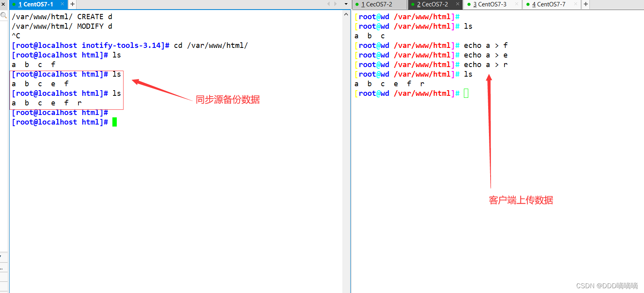Open the left pane tab list dropdown

click(x=346, y=4)
